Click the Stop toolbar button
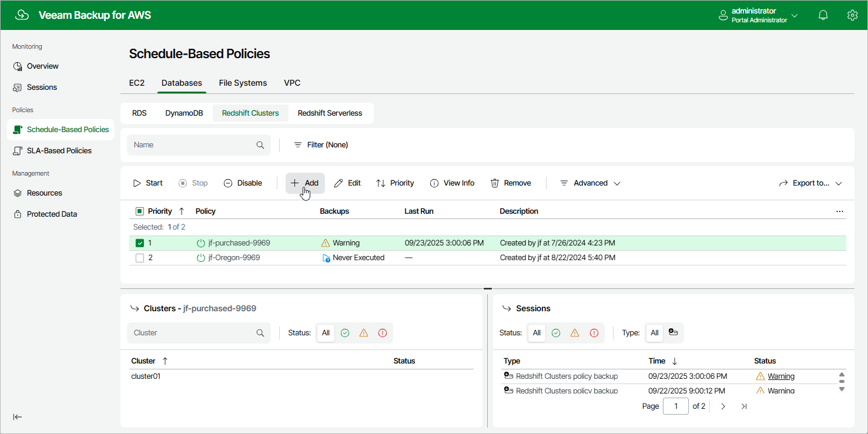Image resolution: width=868 pixels, height=434 pixels. (193, 183)
